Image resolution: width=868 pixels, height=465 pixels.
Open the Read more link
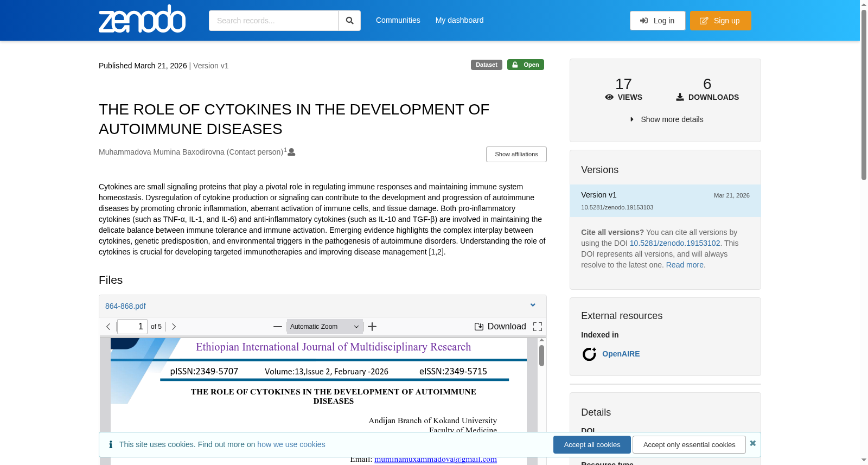point(685,265)
